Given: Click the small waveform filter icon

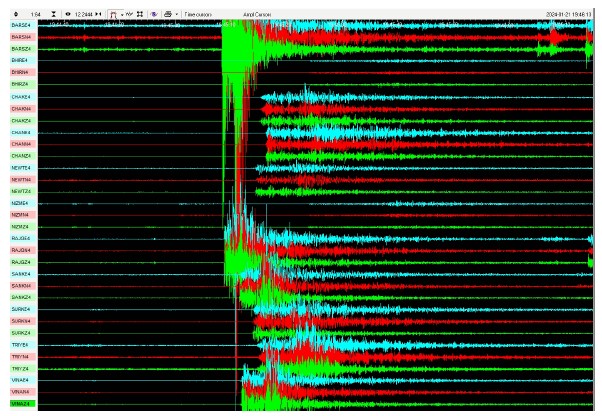Looking at the screenshot, I should point(130,15).
